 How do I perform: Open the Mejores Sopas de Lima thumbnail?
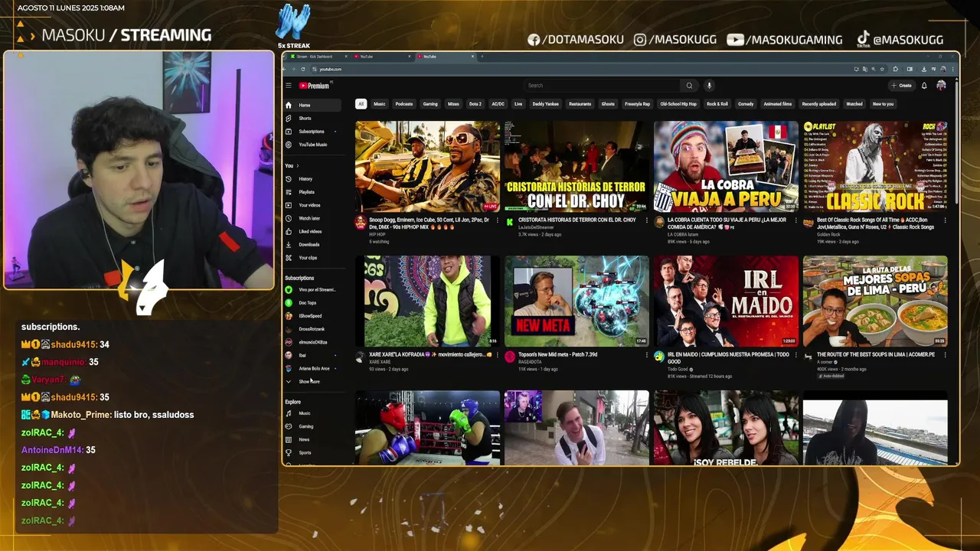pyautogui.click(x=875, y=301)
